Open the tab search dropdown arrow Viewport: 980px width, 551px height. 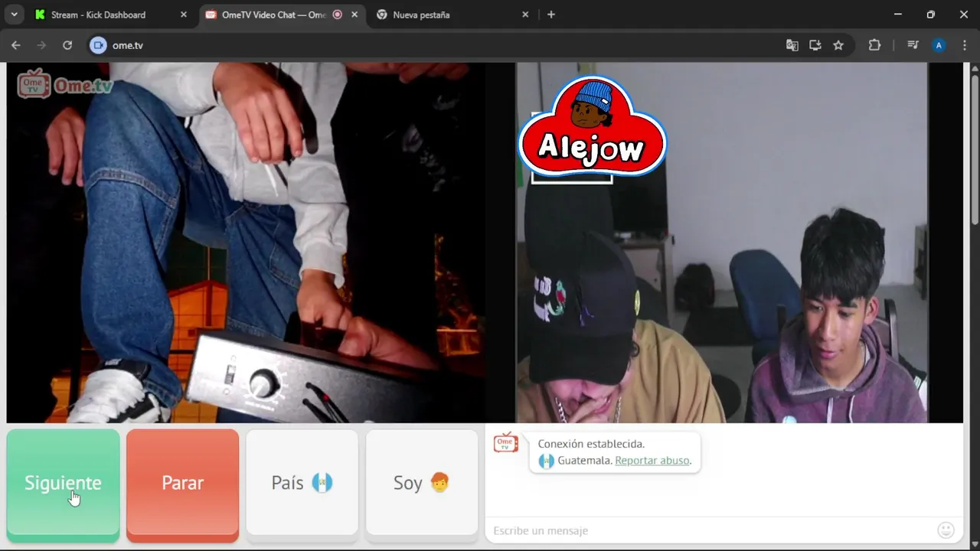(x=14, y=15)
